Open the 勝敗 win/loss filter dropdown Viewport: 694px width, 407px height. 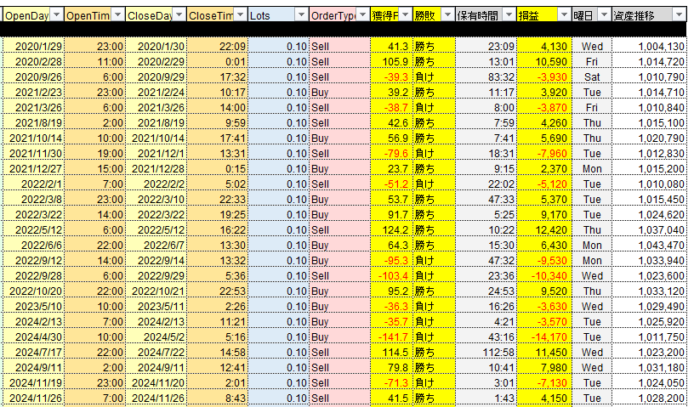(447, 15)
